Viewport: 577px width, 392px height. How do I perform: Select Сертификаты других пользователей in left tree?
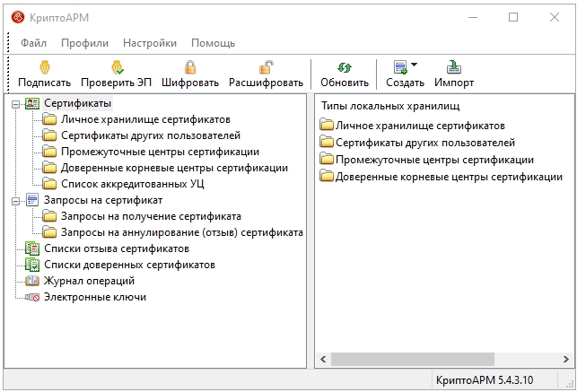point(151,135)
